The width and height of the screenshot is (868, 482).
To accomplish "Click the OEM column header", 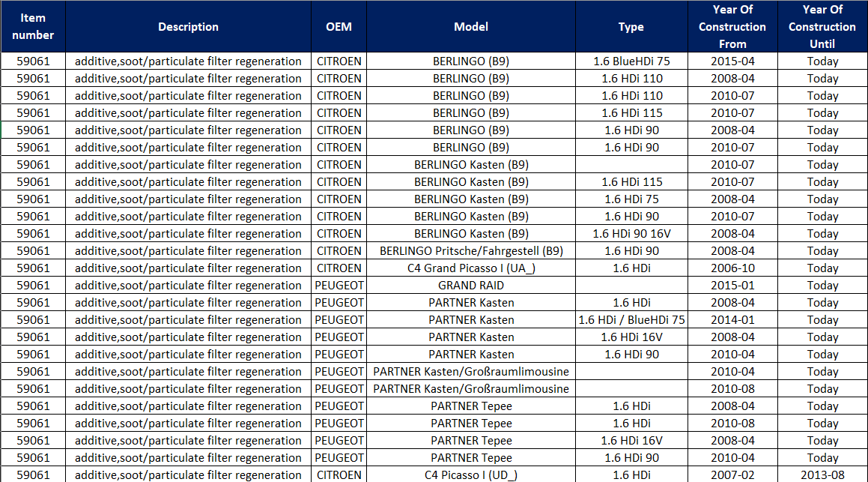I will pos(339,27).
